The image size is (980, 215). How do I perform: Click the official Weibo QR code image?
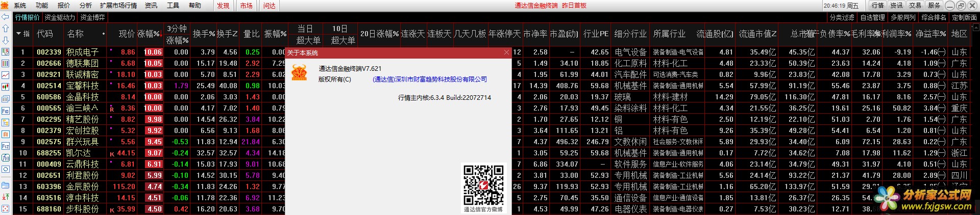483,184
